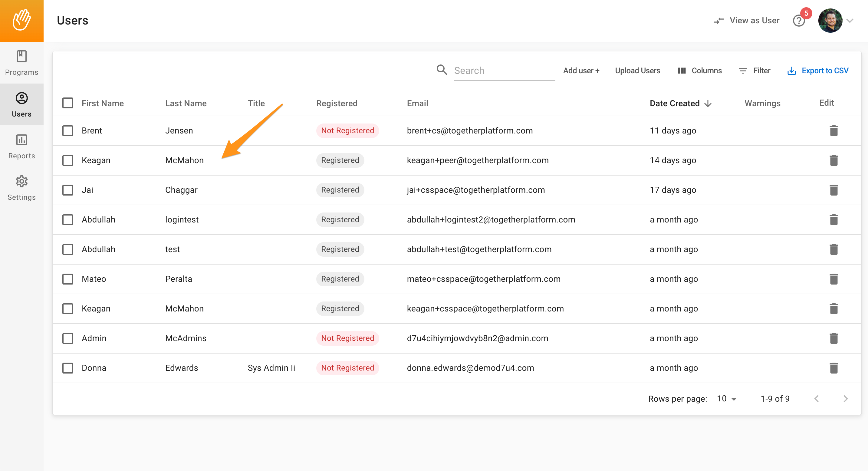This screenshot has width=868, height=471.
Task: Open the Reports sidebar section
Action: click(21, 146)
